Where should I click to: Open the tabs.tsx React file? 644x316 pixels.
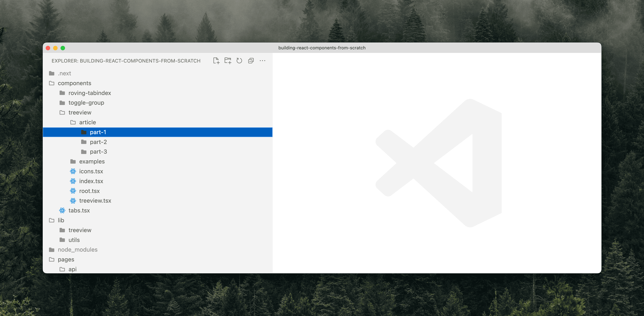pos(79,211)
